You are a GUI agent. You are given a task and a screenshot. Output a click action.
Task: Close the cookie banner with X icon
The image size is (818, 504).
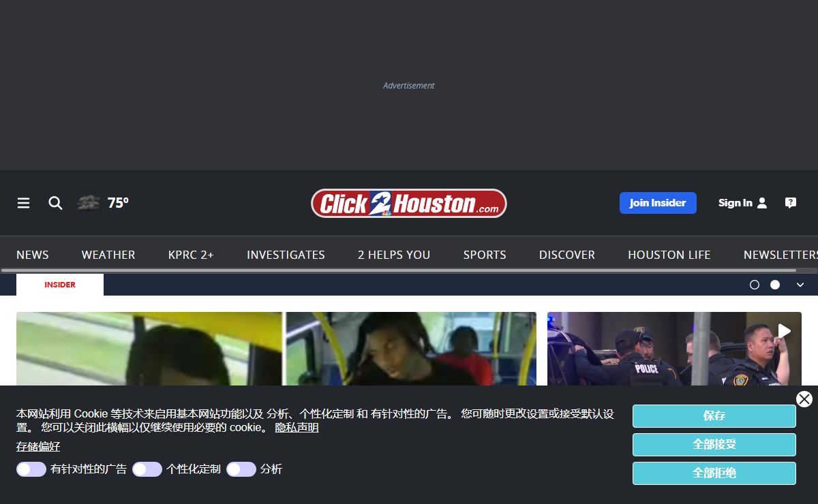click(804, 399)
